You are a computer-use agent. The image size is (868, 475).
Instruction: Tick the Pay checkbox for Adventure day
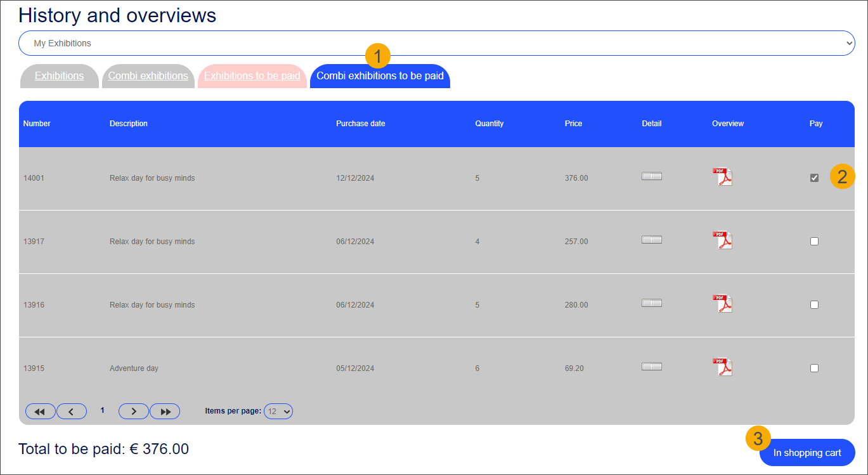(814, 368)
